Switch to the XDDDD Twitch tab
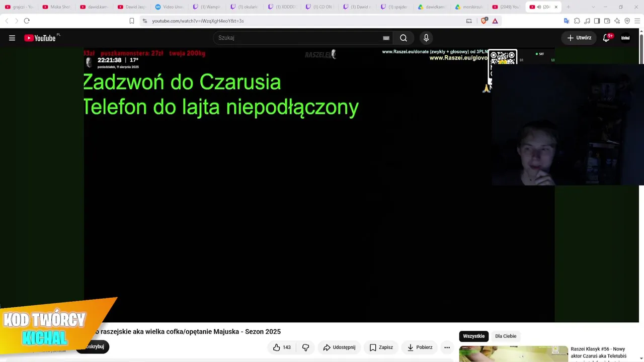This screenshot has height=362, width=644. pyautogui.click(x=282, y=7)
